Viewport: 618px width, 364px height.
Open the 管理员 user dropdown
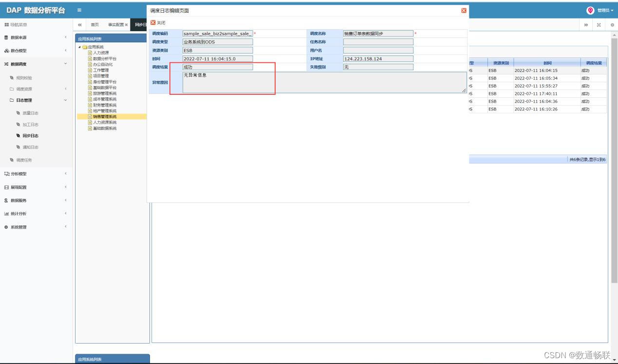tap(604, 11)
